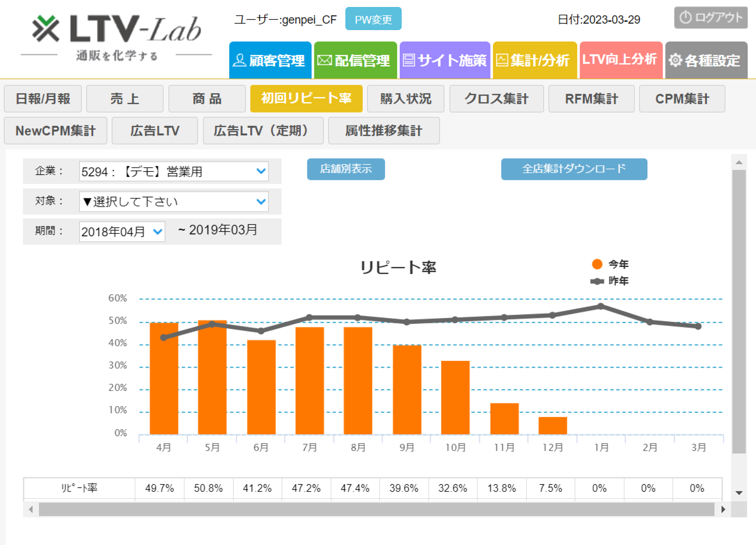
Task: Click the horizontal scrollbar right arrow
Action: [723, 509]
